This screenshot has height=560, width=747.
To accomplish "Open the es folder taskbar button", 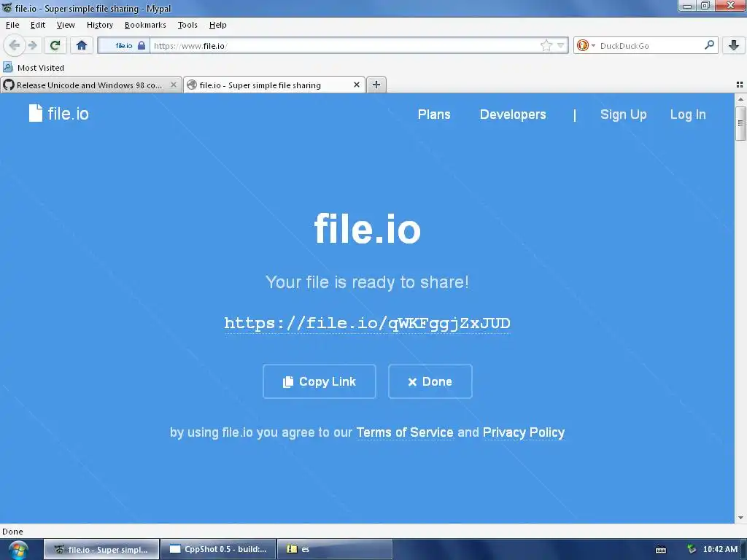I will 334,549.
